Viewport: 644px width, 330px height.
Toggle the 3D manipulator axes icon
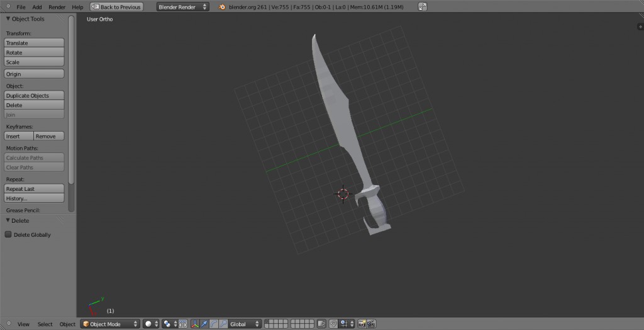point(195,324)
